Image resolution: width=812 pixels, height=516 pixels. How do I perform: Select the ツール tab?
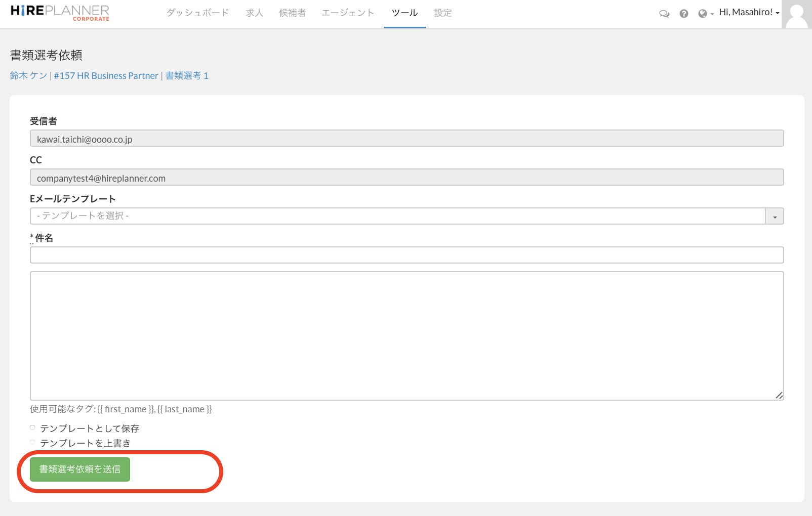(x=404, y=13)
